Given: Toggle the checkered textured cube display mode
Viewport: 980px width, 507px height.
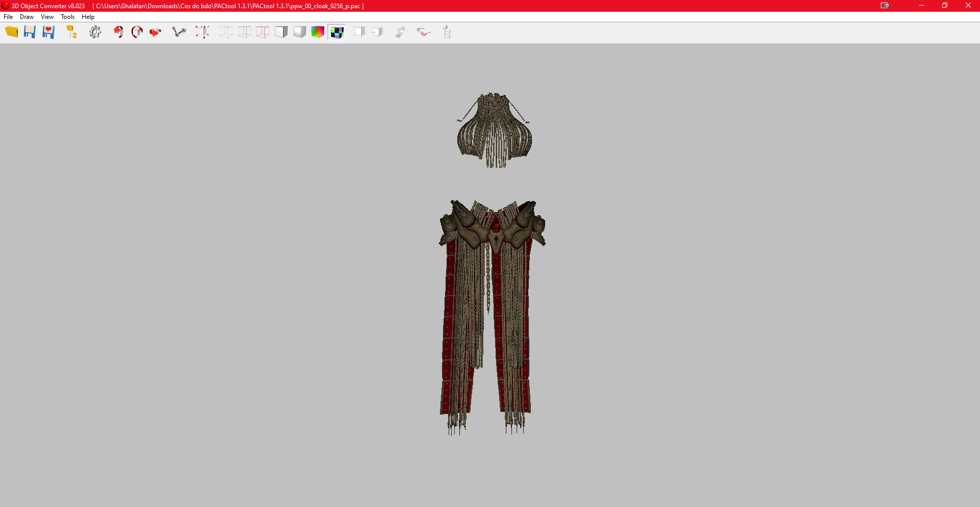Looking at the screenshot, I should point(337,32).
